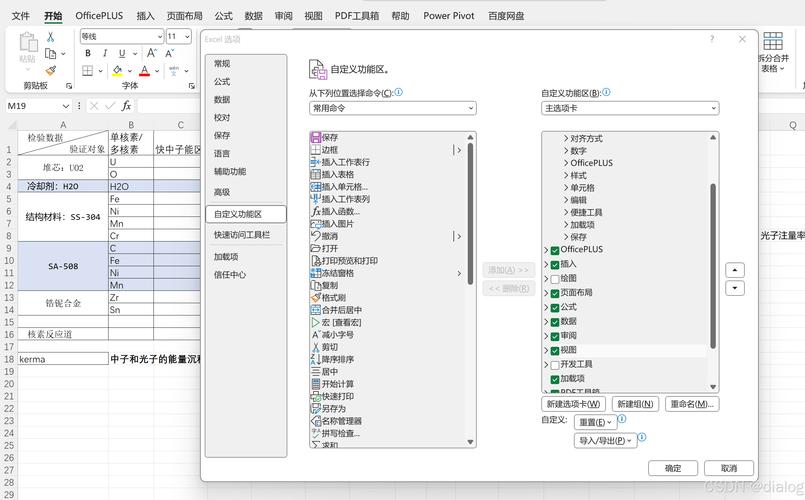
Task: Click the Format Painter (格式刷) command icon
Action: [x=316, y=298]
